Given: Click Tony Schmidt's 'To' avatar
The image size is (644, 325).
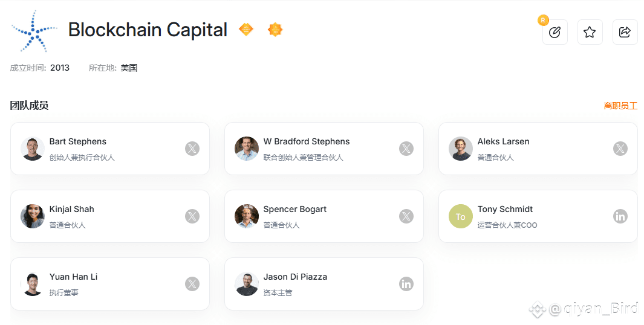Looking at the screenshot, I should click(x=461, y=216).
